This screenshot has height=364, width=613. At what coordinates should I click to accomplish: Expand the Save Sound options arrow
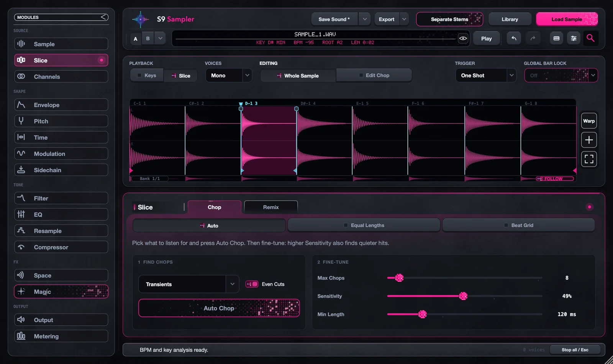(x=365, y=19)
